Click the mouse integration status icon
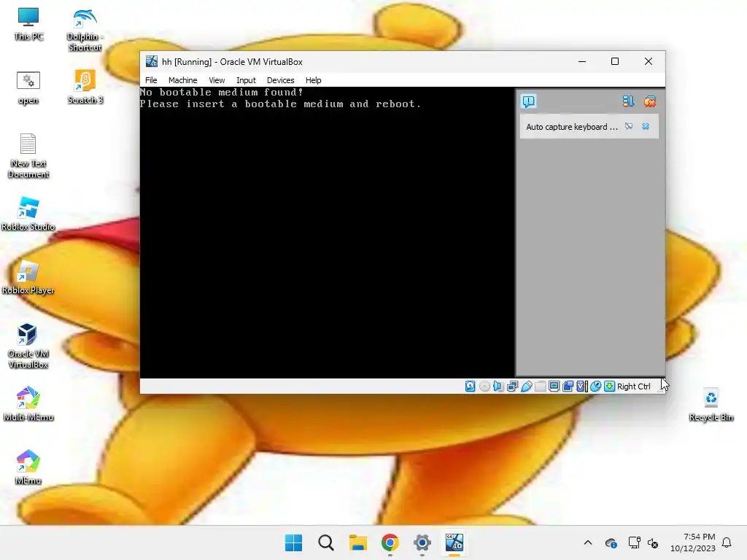This screenshot has height=560, width=747. pos(595,386)
